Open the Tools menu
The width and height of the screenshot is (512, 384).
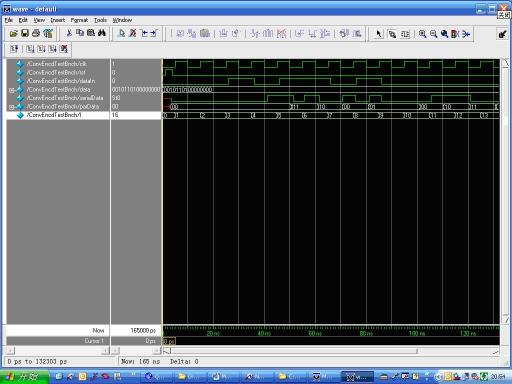(100, 20)
